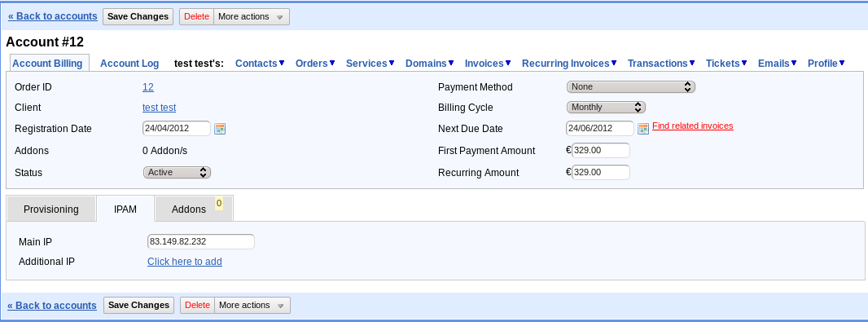Screen dimensions: 868x322
Task: Open Contacts menu link
Action: [x=256, y=64]
